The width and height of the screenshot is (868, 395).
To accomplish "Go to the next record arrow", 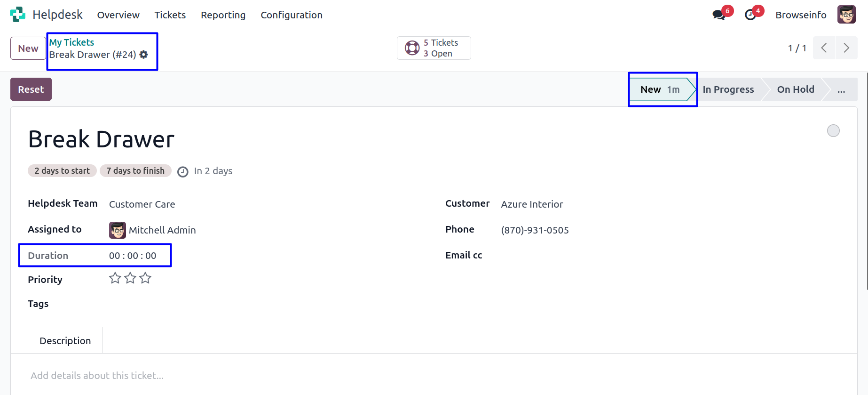I will pyautogui.click(x=846, y=48).
